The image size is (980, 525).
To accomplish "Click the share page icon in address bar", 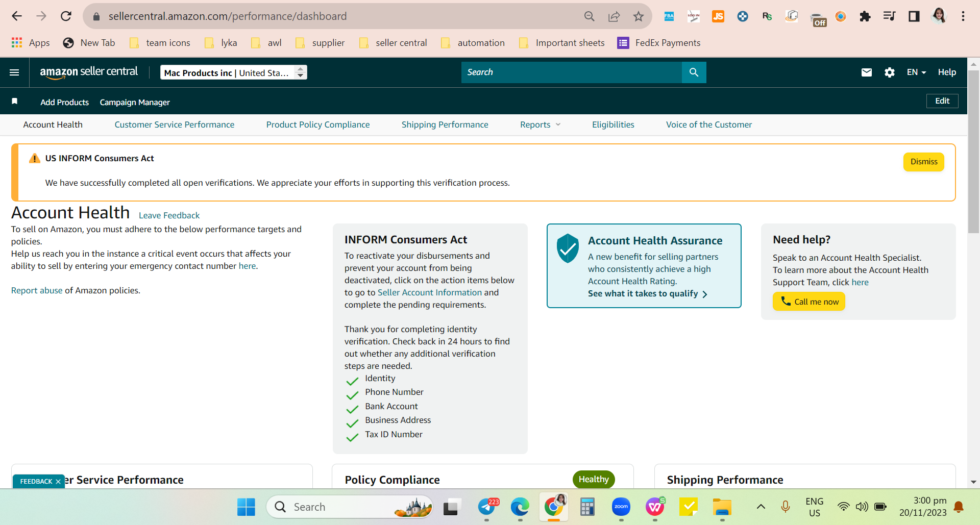I will [x=614, y=16].
